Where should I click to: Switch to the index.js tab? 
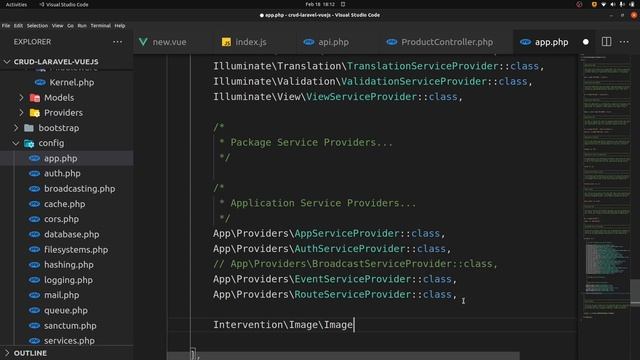coord(244,42)
